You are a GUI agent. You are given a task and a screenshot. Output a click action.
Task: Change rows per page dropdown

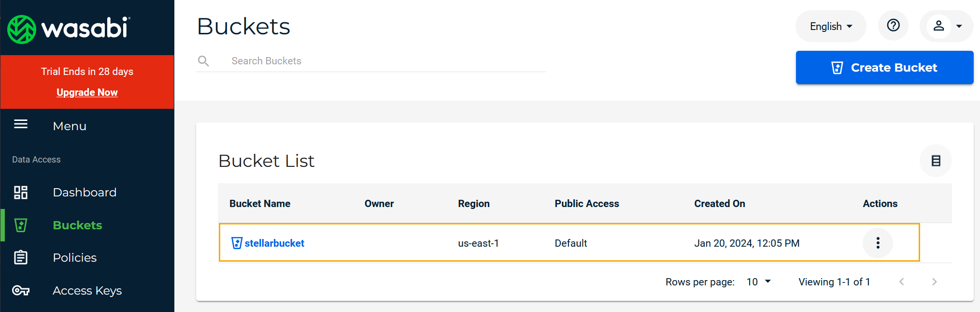tap(758, 282)
